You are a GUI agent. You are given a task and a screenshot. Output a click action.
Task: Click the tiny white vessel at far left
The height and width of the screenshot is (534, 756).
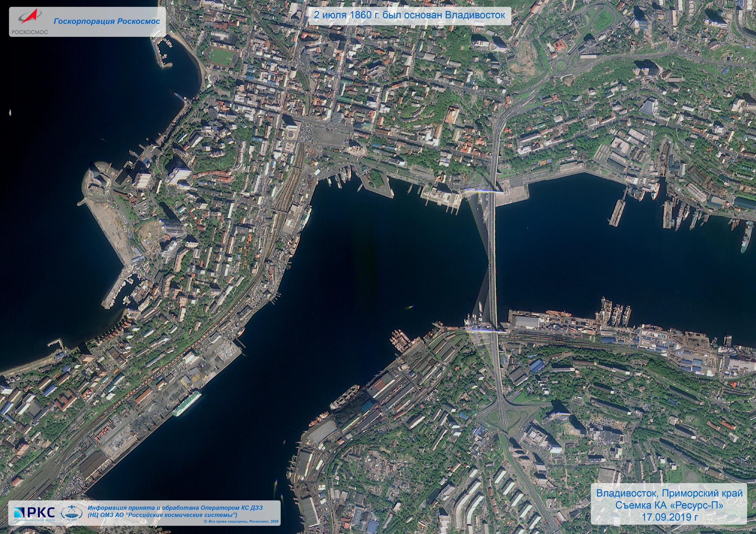(10, 112)
